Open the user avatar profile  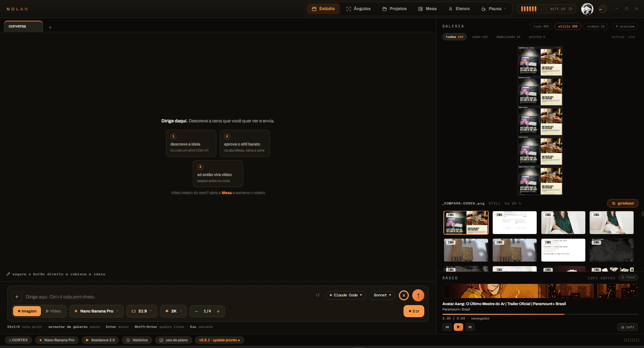[x=587, y=9]
